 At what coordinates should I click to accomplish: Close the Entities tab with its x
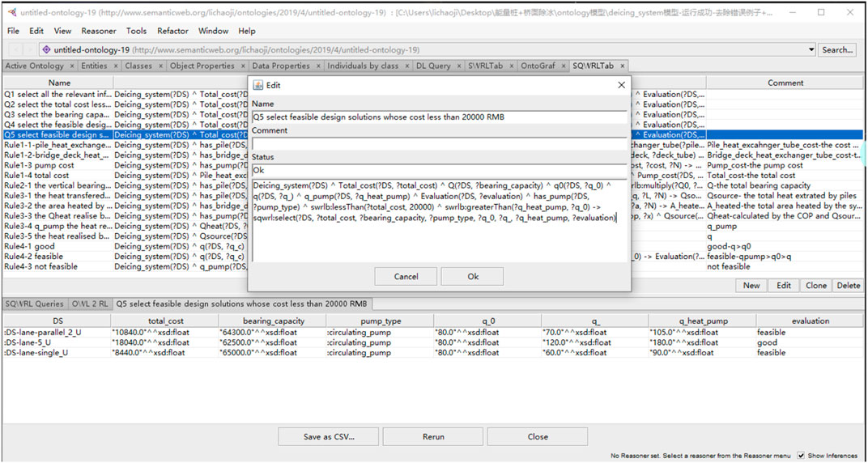pos(116,66)
